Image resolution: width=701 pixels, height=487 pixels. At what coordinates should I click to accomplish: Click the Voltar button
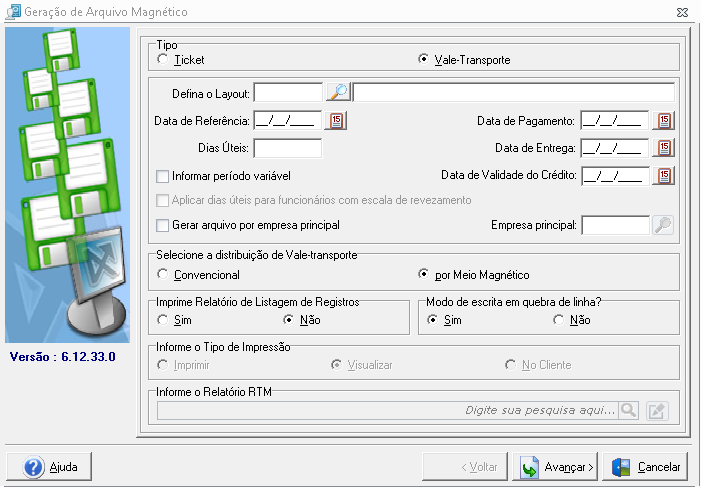pyautogui.click(x=465, y=466)
